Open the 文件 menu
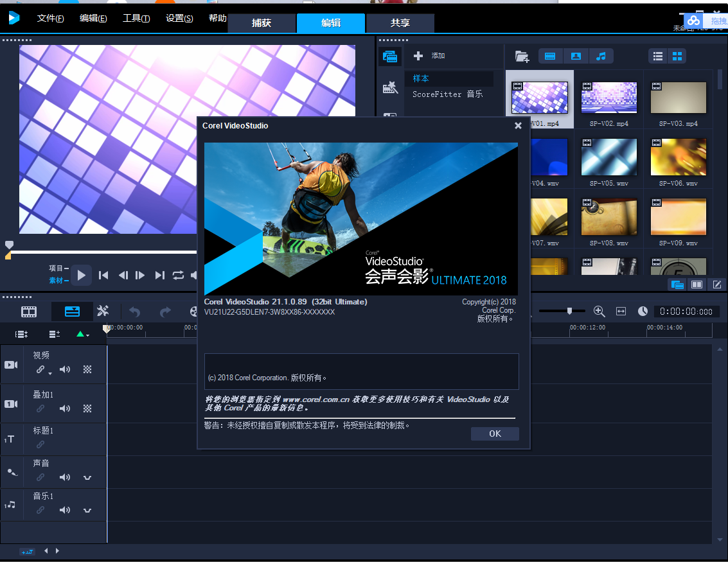The image size is (728, 562). point(50,18)
